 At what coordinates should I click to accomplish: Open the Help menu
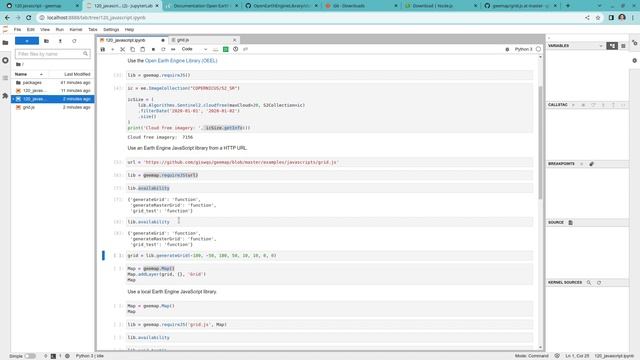[129, 30]
